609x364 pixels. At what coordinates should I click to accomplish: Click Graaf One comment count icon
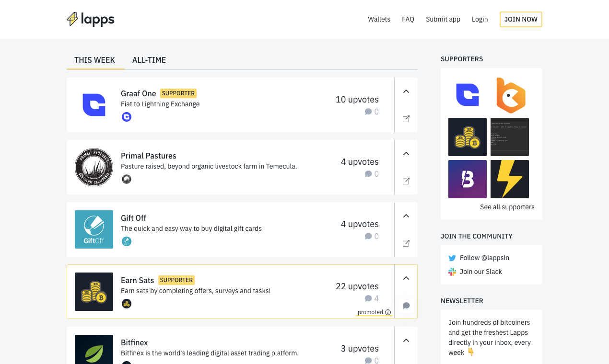[368, 112]
